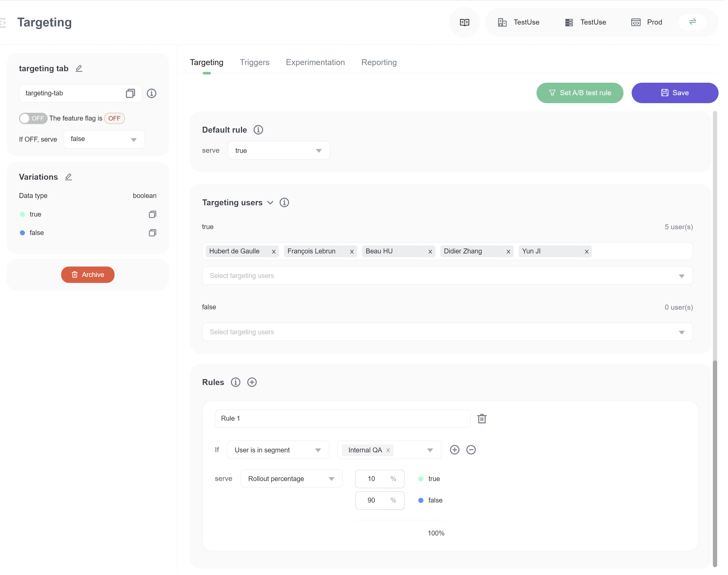Screen dimensions: 728x575
Task: Remove condition with minus circle icon
Action: click(471, 450)
